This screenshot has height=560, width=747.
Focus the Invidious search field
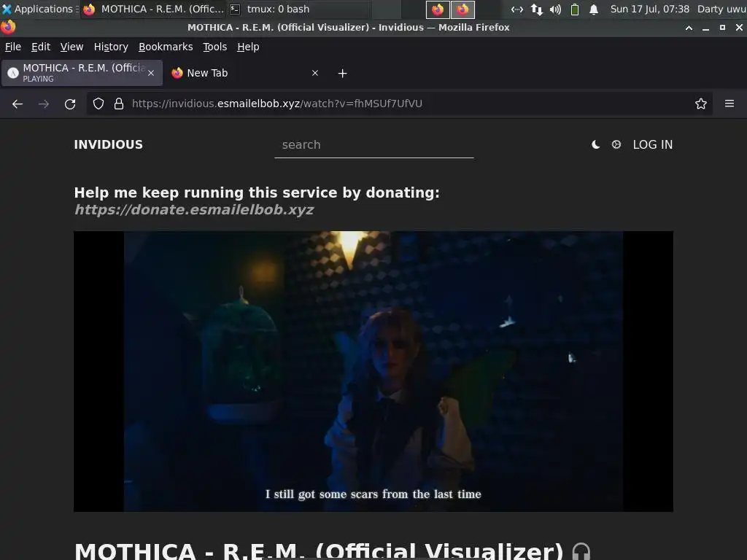pos(374,145)
